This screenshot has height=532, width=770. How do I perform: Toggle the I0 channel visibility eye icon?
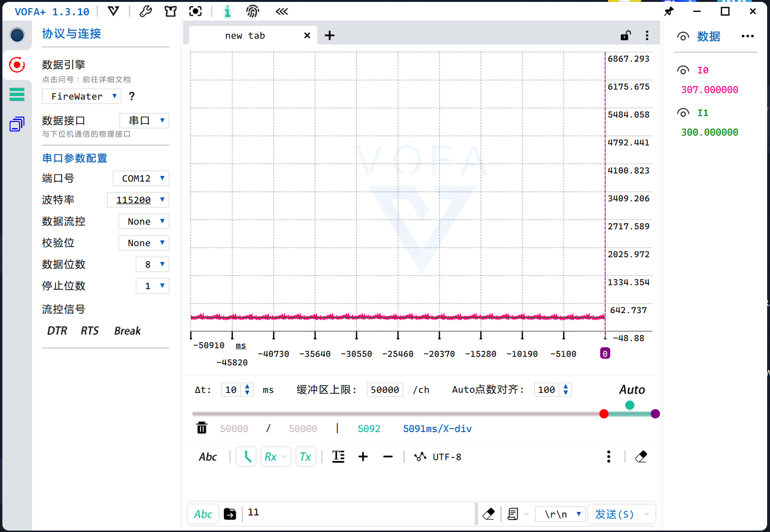pos(683,70)
